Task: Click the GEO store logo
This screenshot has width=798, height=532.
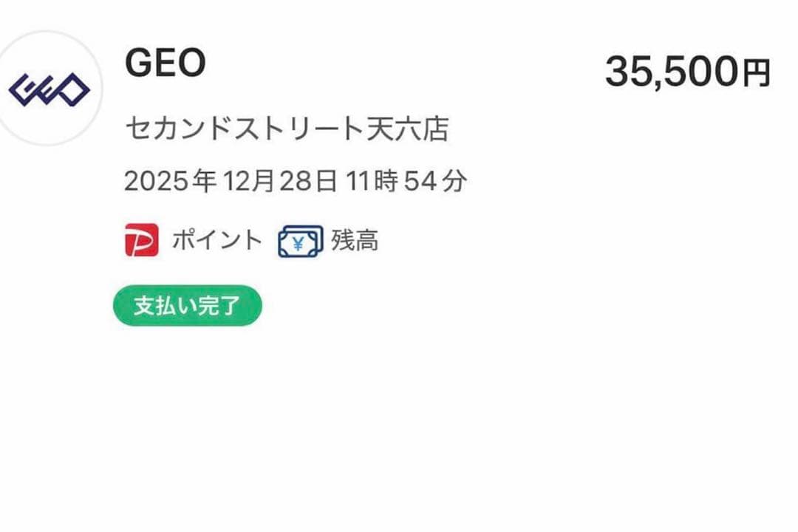Action: [x=49, y=89]
